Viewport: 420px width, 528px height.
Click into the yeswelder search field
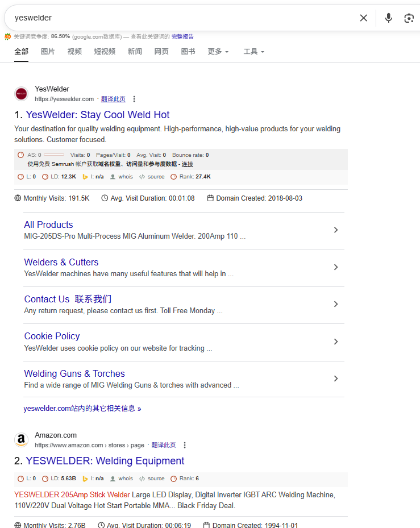click(171, 18)
